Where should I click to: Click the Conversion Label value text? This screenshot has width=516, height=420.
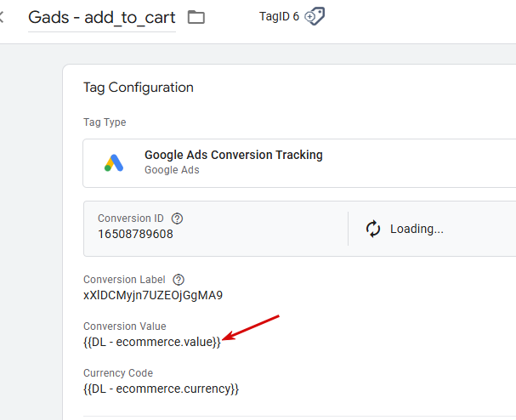coord(153,295)
